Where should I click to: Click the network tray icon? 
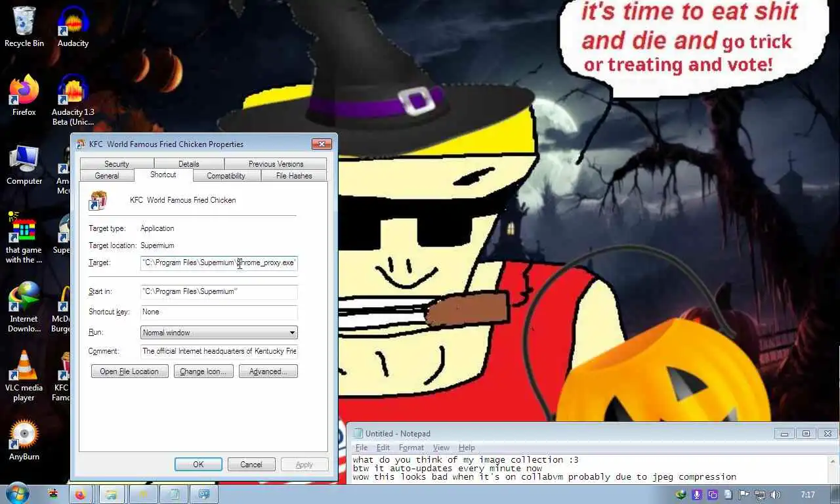760,495
